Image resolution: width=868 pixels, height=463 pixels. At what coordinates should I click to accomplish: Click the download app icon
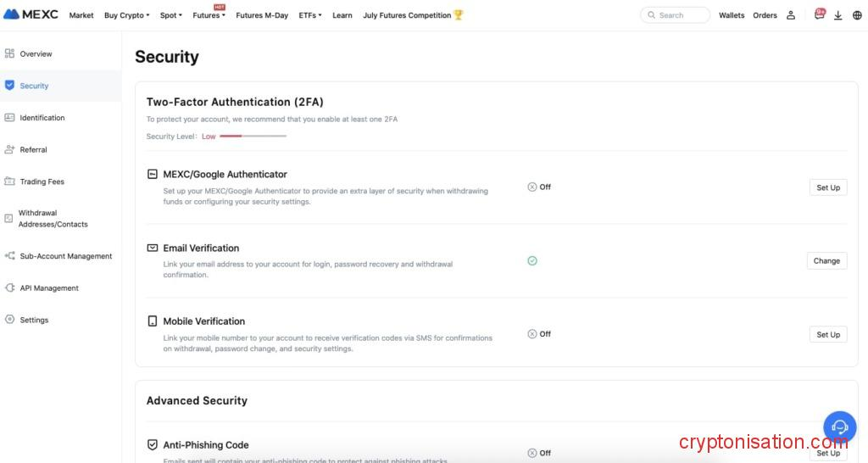coord(837,15)
